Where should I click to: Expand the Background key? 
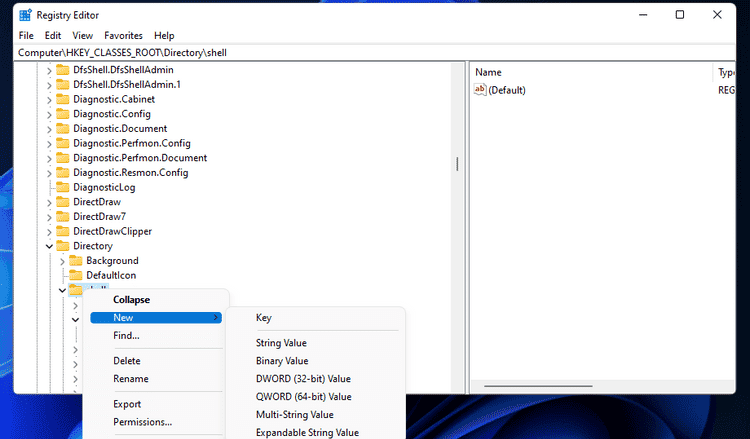(62, 262)
